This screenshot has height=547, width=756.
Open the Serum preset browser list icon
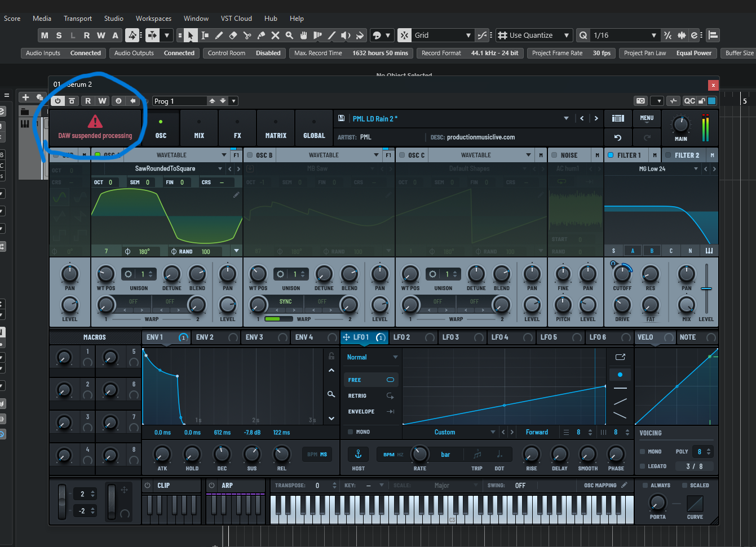[x=618, y=118]
